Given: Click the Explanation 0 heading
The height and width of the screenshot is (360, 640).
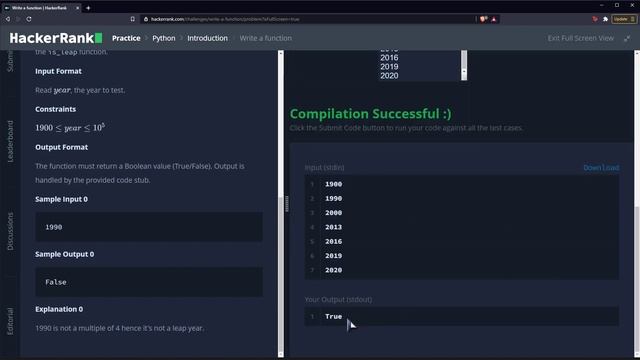Looking at the screenshot, I should pyautogui.click(x=59, y=309).
